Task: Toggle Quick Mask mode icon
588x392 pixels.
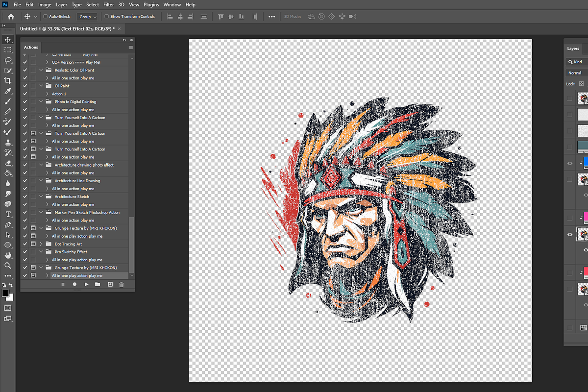Action: click(x=8, y=308)
